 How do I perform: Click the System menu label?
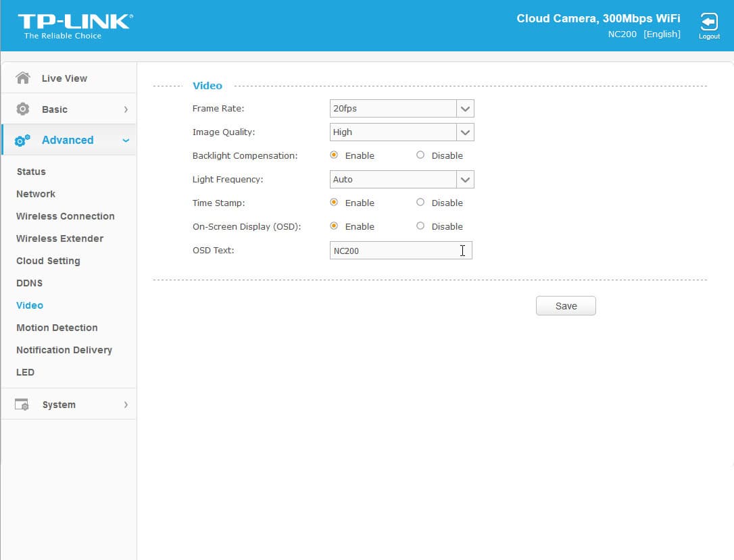coord(59,405)
